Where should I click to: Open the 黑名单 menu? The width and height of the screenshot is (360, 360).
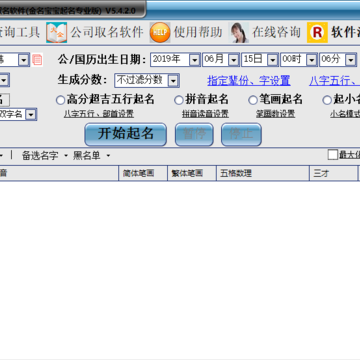(92, 156)
